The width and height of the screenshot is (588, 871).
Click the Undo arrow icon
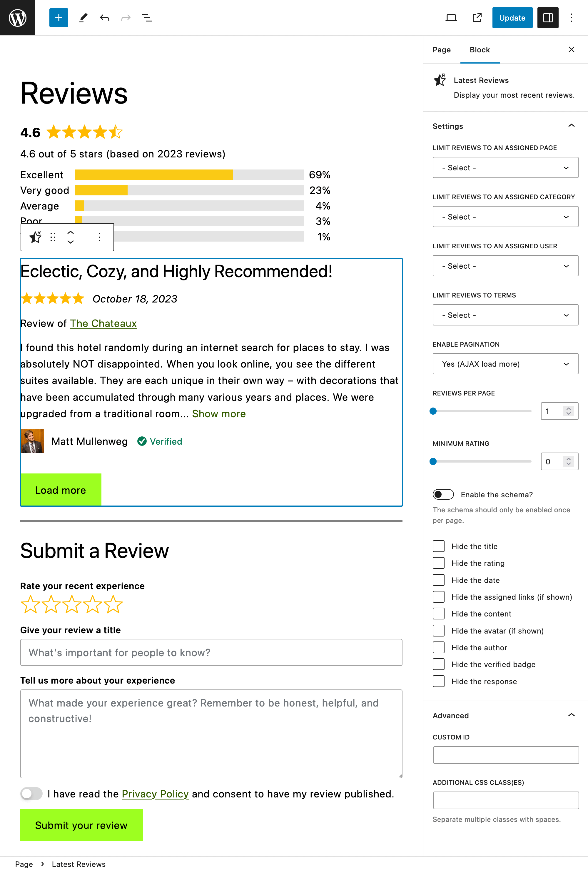pyautogui.click(x=104, y=18)
